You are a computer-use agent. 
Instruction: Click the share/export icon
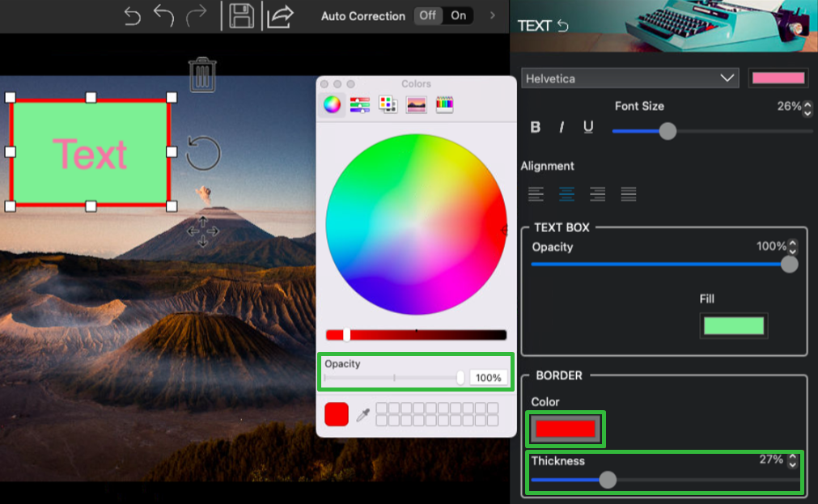pyautogui.click(x=280, y=15)
